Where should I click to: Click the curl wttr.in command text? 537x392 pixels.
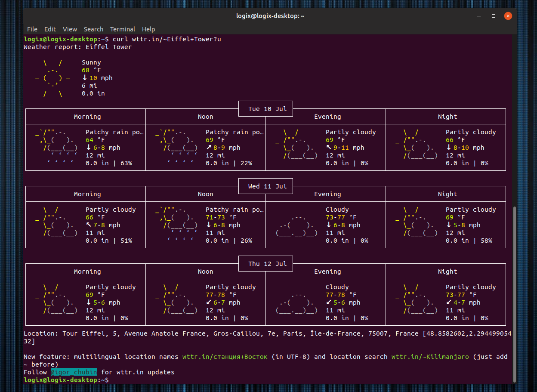coord(168,39)
